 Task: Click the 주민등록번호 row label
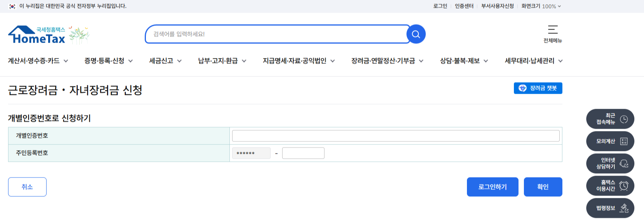click(x=32, y=153)
